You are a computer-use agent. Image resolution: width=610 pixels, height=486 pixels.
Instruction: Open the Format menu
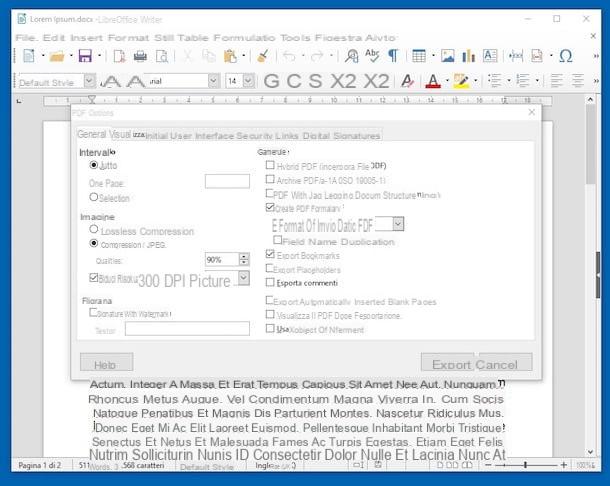[128, 38]
